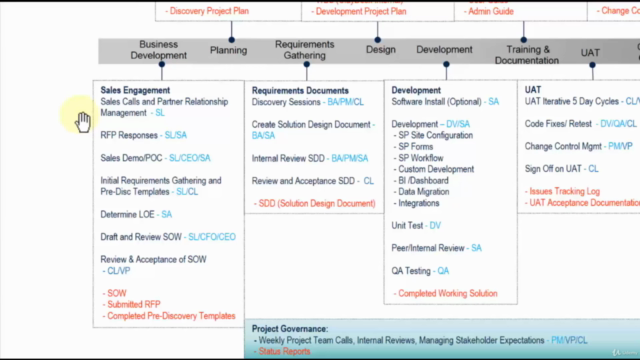This screenshot has height=360, width=640.
Task: Click the Project Governance heading
Action: [290, 329]
